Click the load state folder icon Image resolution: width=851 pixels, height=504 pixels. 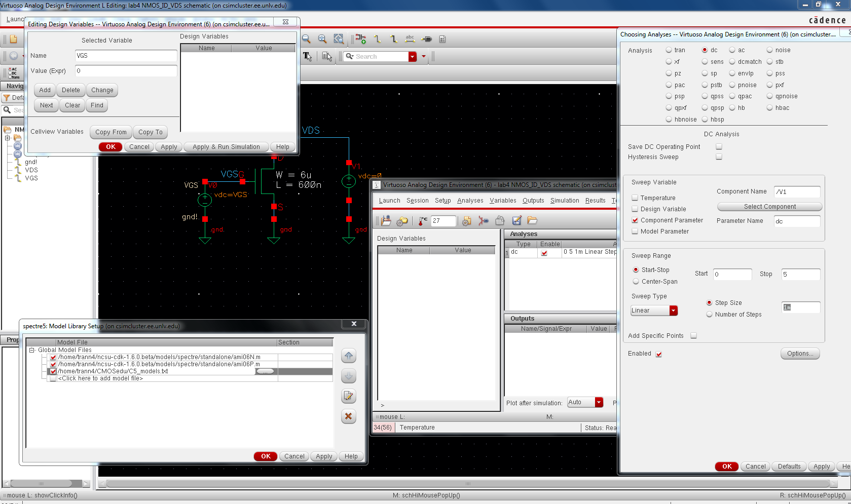532,221
